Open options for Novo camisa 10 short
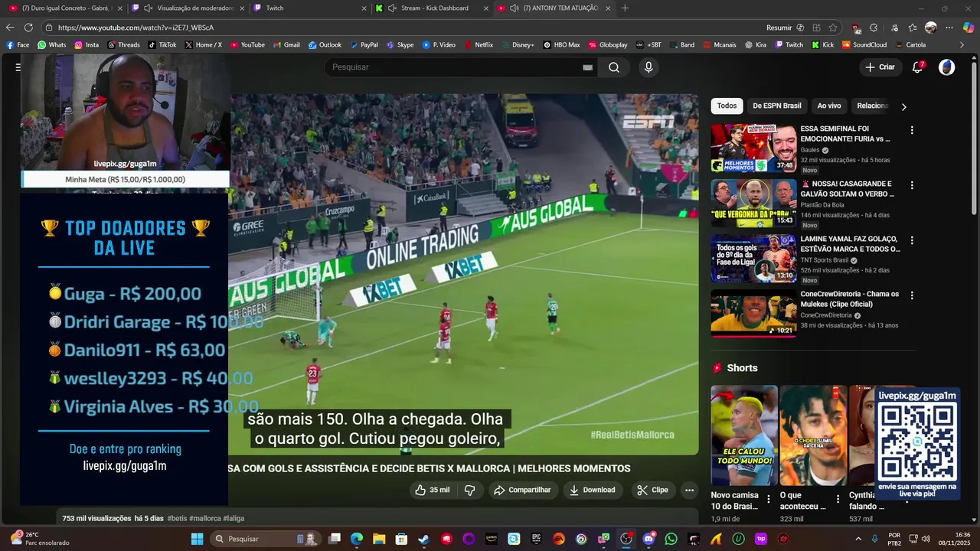The image size is (980, 551). click(769, 499)
